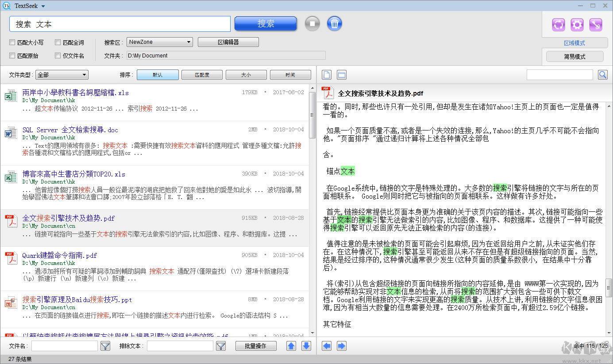Check the 仅文件名 option
The image size is (613, 364).
coord(58,56)
